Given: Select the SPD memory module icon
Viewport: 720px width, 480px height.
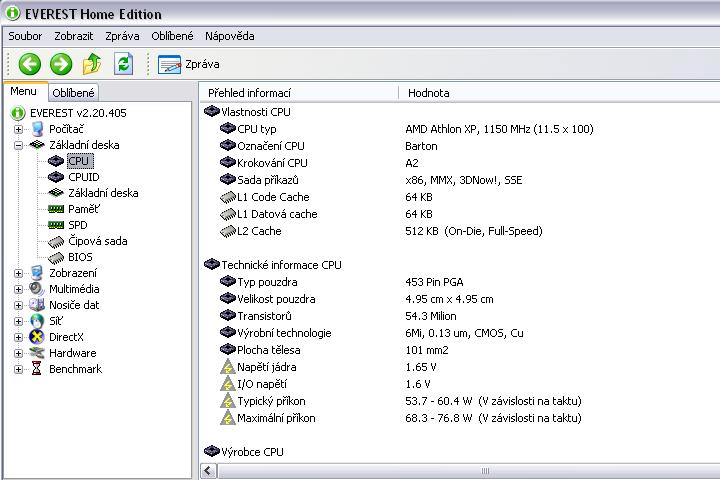Looking at the screenshot, I should click(56, 225).
